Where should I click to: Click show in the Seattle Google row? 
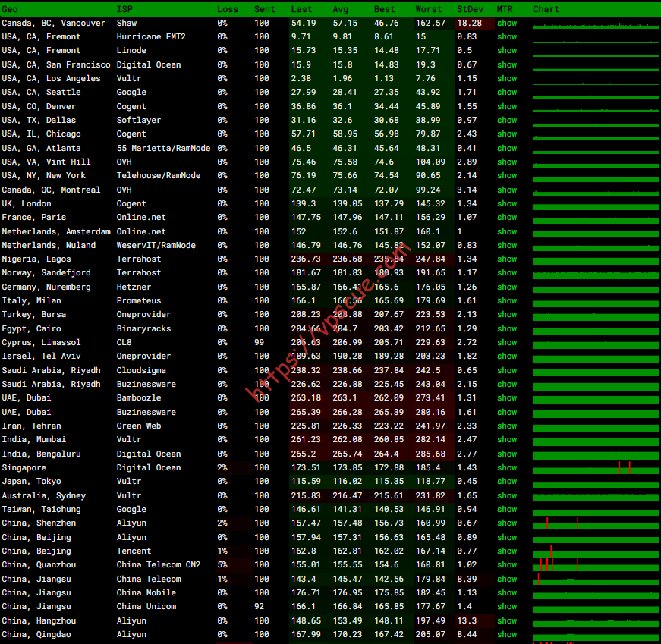pyautogui.click(x=507, y=93)
